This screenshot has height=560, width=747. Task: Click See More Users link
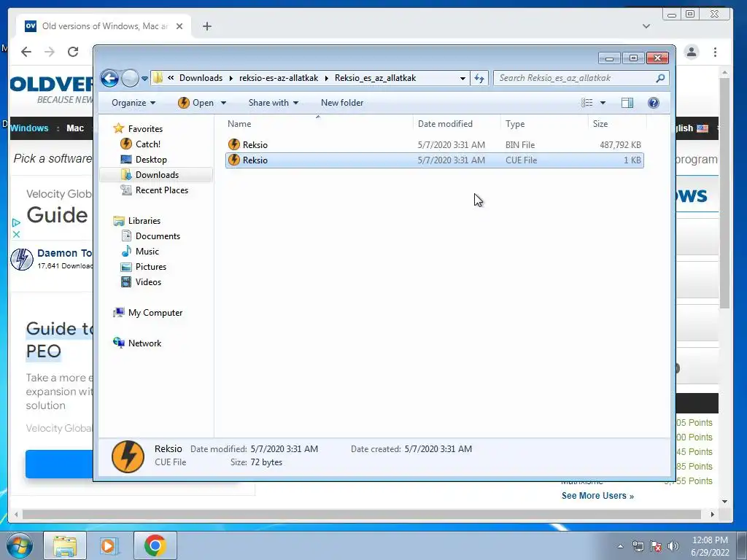(x=597, y=496)
